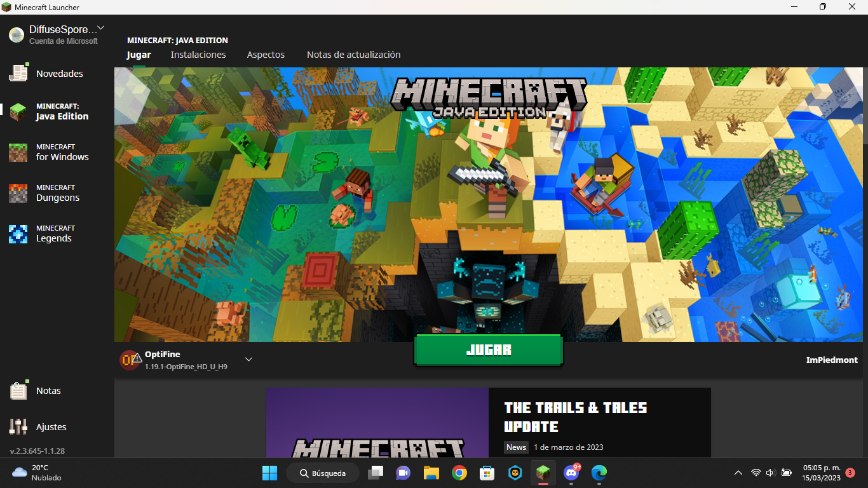868x488 pixels.
Task: Expand the DiffuseSpore account menu
Action: [57, 34]
